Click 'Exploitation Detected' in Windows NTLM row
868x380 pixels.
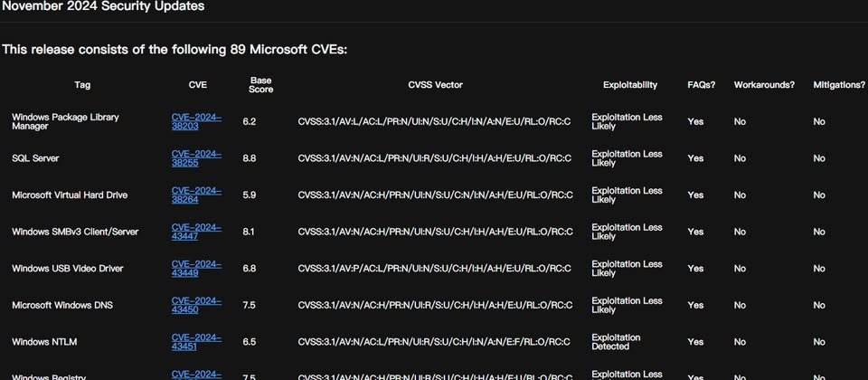pos(616,342)
